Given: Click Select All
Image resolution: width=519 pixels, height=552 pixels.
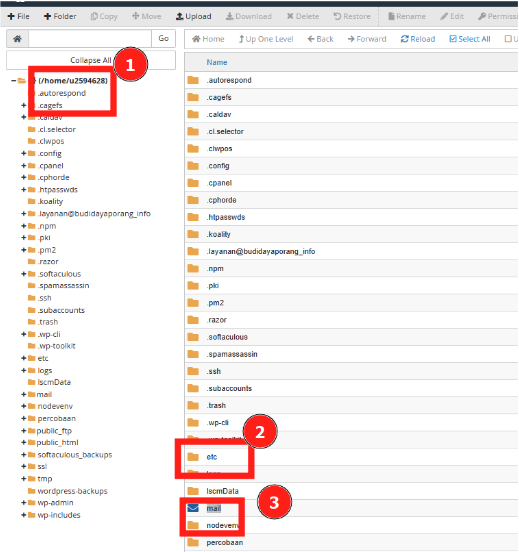Looking at the screenshot, I should [470, 39].
